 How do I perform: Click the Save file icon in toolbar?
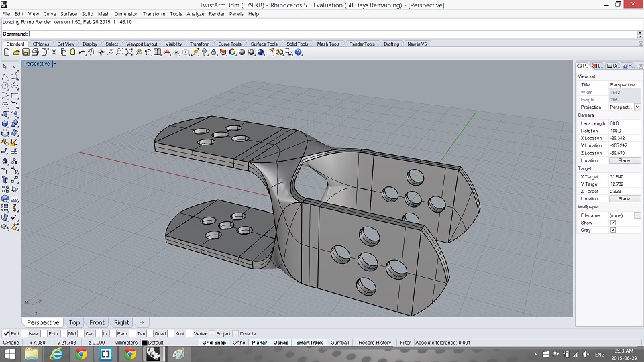pos(25,52)
